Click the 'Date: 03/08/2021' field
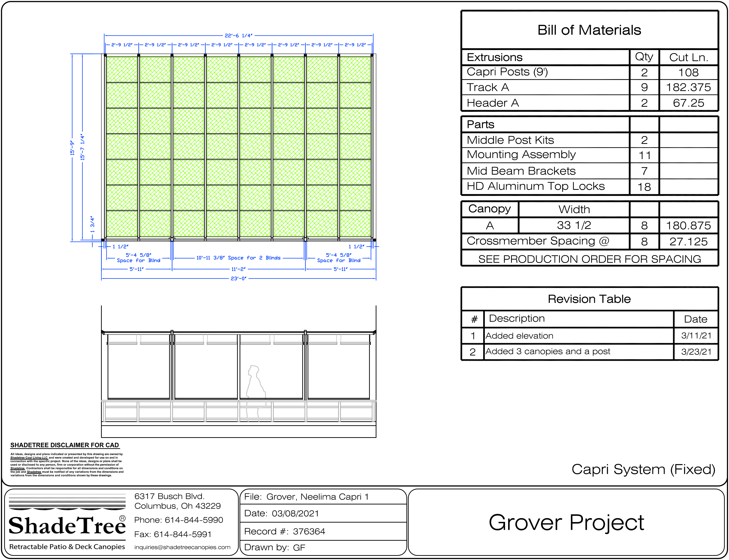Image resolution: width=729 pixels, height=560 pixels. (x=323, y=513)
